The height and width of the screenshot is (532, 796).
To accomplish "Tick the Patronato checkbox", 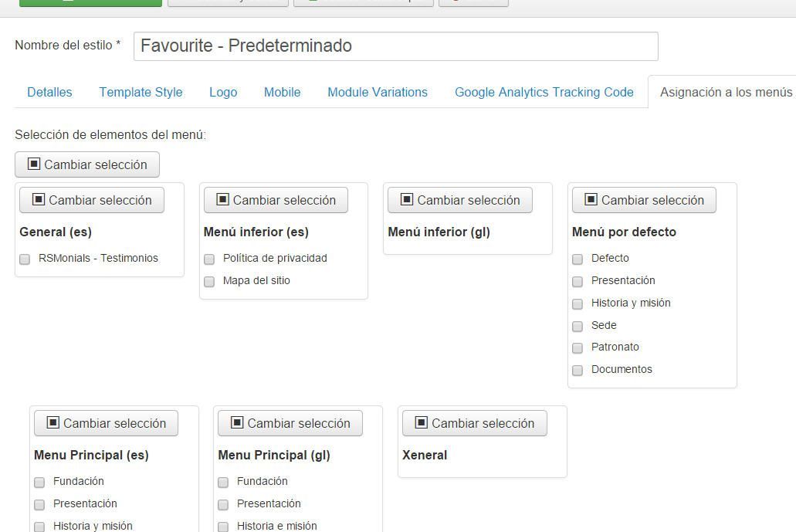I will pyautogui.click(x=578, y=348).
